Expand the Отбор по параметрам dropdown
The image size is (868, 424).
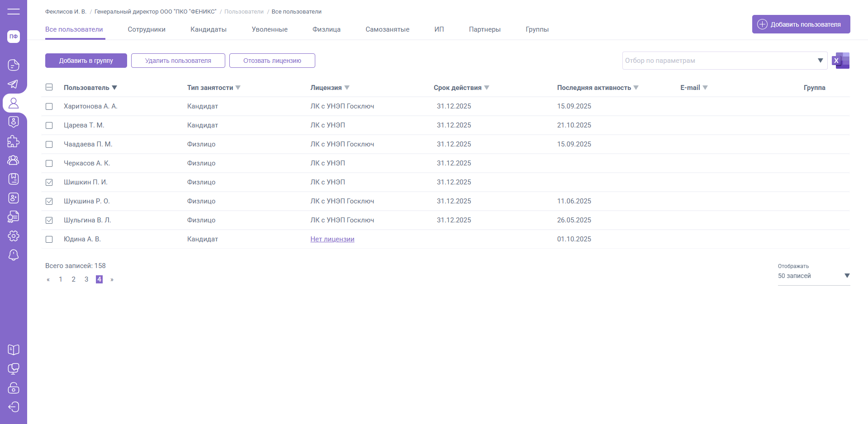coord(820,61)
